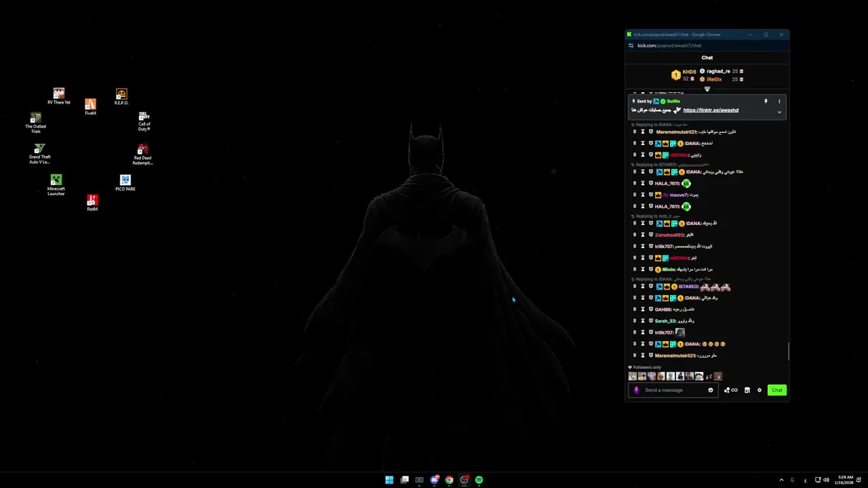
Task: Open the RV There Yet desktop shortcut
Action: [59, 96]
